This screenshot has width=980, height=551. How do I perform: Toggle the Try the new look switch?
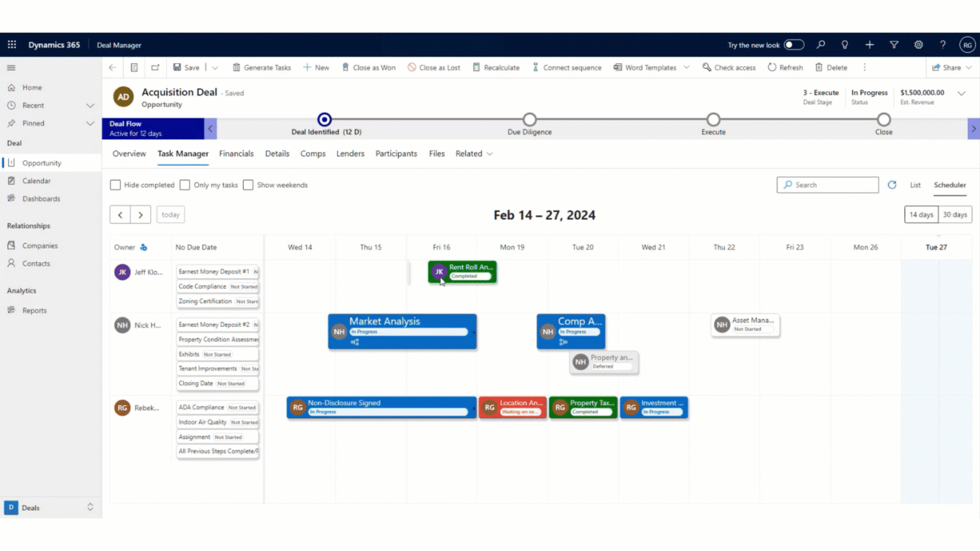[x=793, y=45]
